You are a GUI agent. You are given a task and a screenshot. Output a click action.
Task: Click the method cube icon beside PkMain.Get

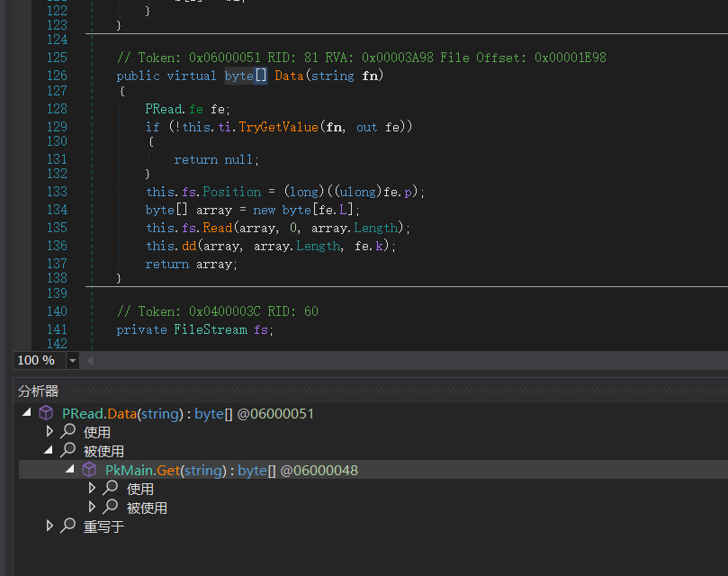[89, 470]
